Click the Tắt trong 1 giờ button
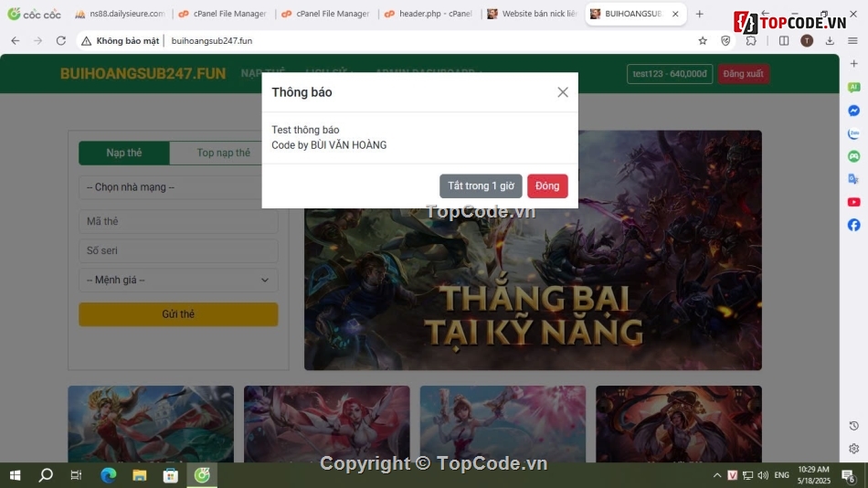This screenshot has height=488, width=868. 481,186
